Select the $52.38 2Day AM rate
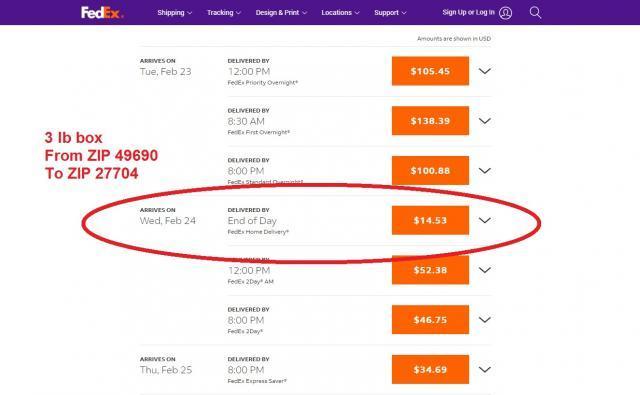The image size is (640, 395). click(x=430, y=270)
